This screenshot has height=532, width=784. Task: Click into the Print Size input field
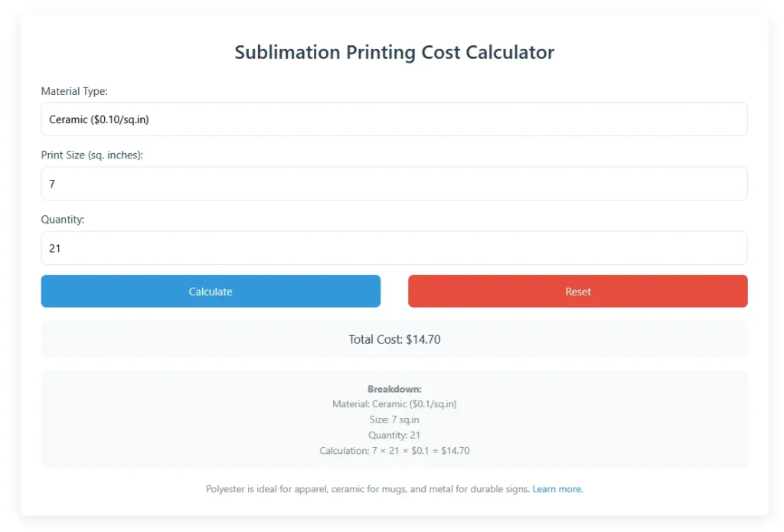(x=394, y=184)
